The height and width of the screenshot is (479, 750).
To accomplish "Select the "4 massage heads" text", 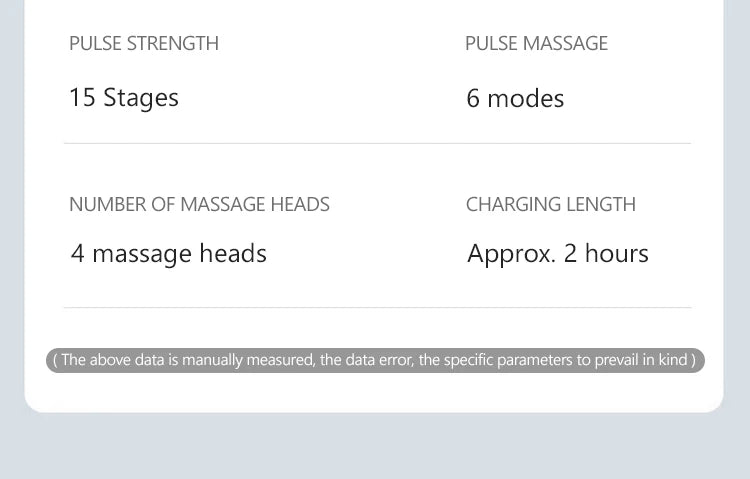I will tap(168, 253).
